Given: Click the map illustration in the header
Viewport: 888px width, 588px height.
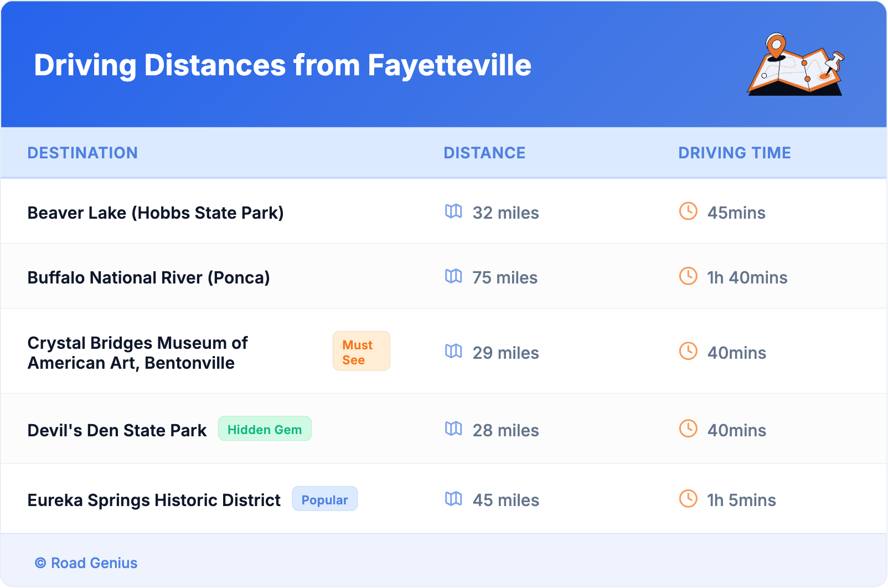Looking at the screenshot, I should click(796, 65).
